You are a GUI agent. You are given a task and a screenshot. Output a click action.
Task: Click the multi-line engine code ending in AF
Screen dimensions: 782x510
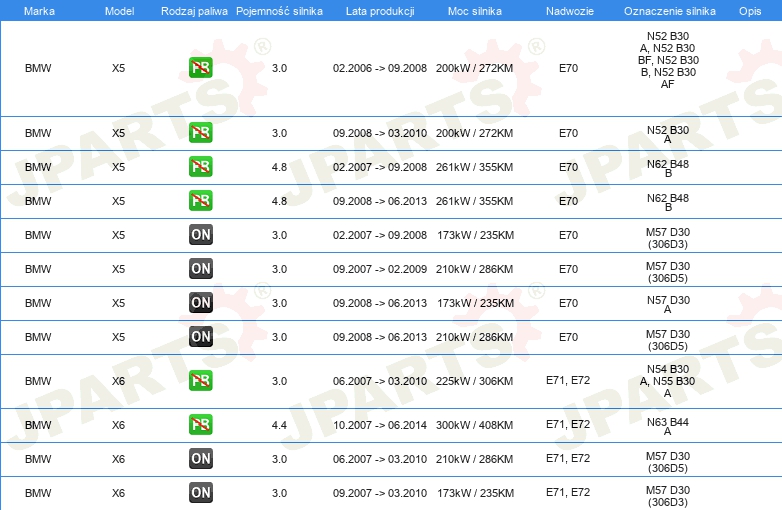pos(668,60)
